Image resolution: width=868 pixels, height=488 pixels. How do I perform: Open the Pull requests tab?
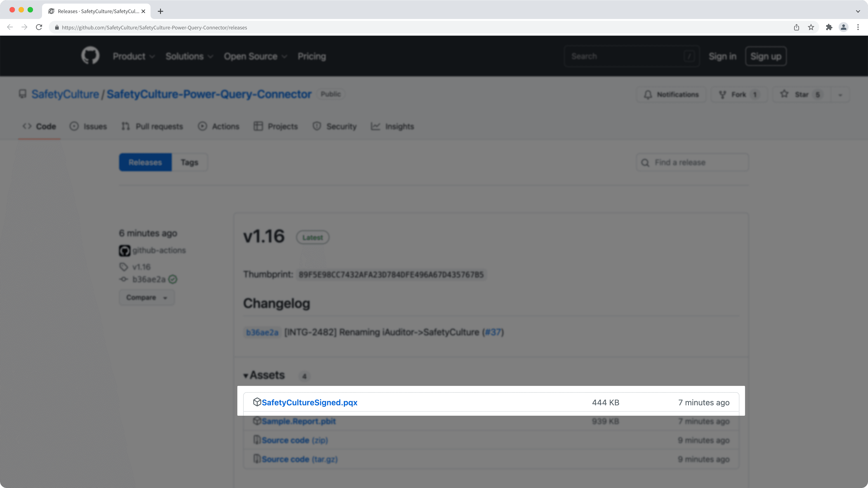click(x=152, y=126)
